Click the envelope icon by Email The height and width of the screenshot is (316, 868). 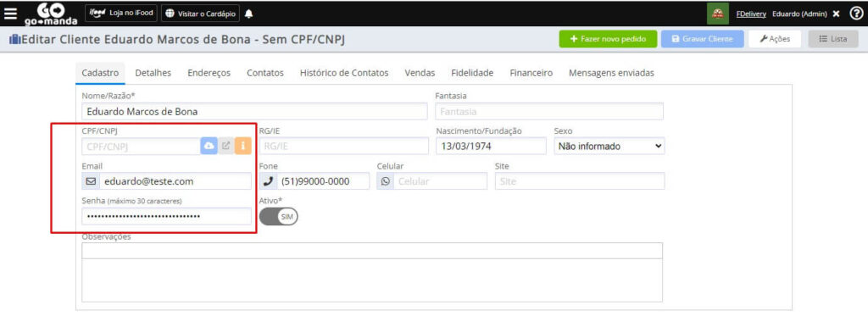click(x=90, y=181)
